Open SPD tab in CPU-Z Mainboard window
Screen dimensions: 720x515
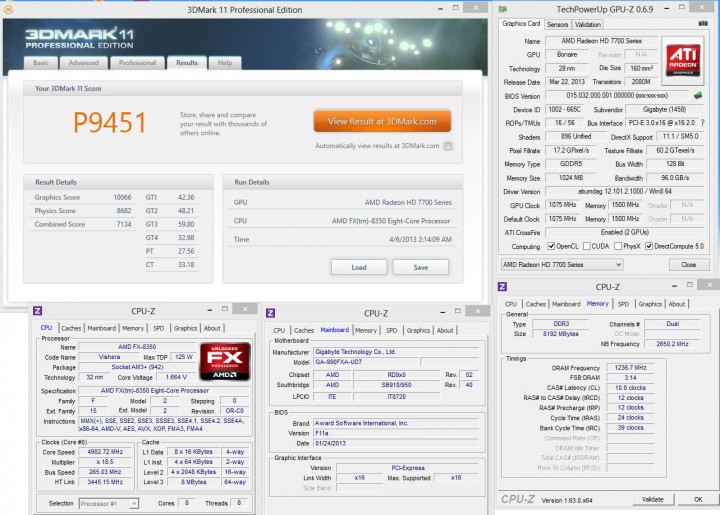391,330
